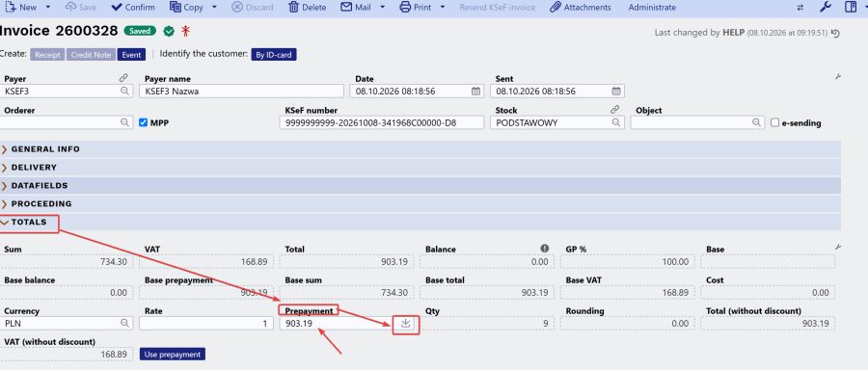This screenshot has width=868, height=370.
Task: Open Attachments from the toolbar
Action: tap(581, 7)
